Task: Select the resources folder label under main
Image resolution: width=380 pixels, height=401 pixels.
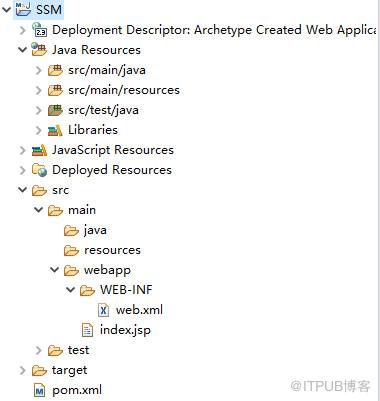Action: tap(112, 250)
